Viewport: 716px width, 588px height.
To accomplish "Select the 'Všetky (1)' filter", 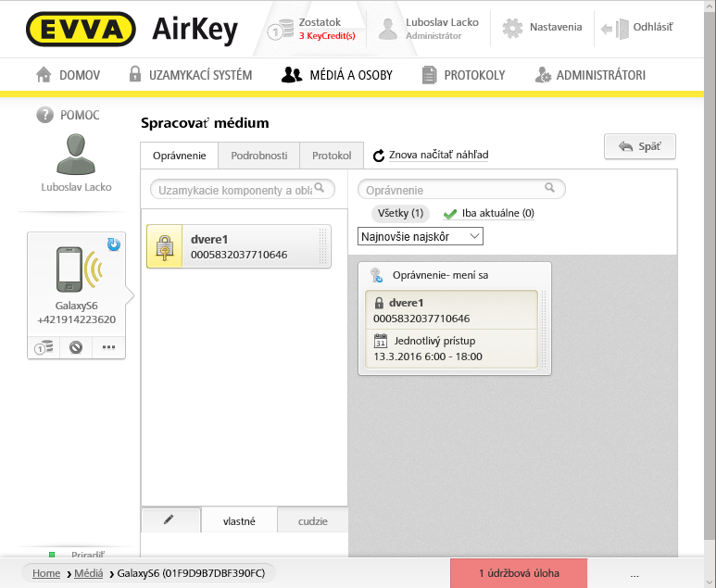I will 401,214.
